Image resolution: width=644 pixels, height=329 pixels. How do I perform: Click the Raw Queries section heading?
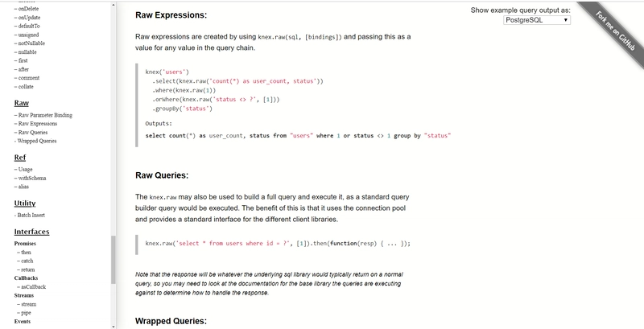162,175
